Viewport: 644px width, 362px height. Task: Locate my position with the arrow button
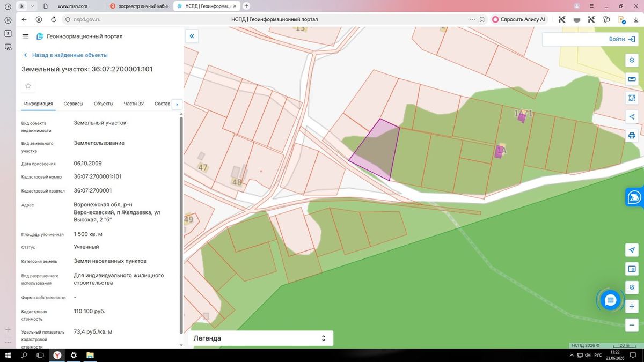click(632, 250)
